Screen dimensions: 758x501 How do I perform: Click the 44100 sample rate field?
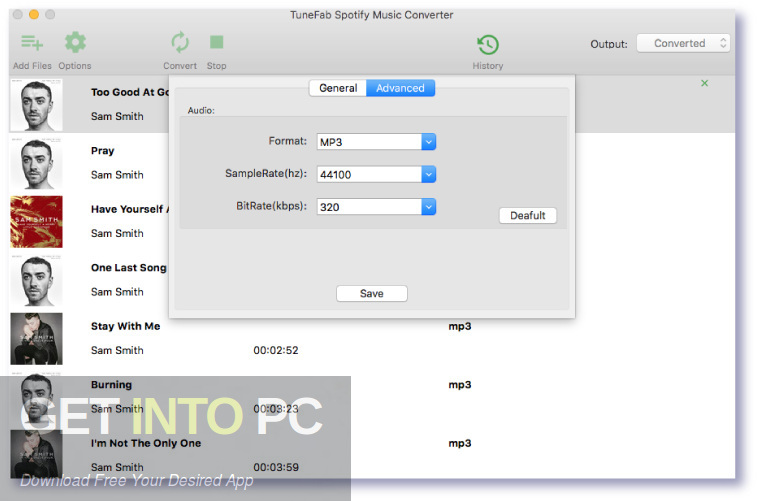pos(369,174)
